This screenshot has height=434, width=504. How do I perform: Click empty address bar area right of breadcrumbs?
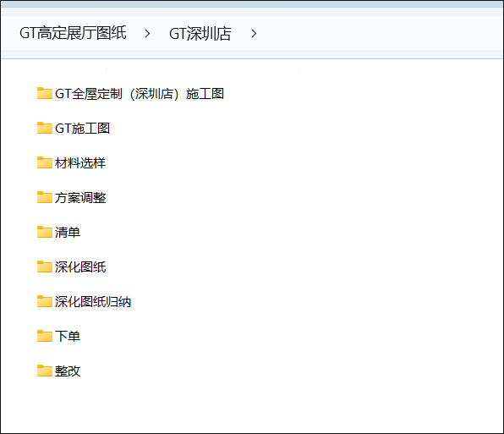380,34
